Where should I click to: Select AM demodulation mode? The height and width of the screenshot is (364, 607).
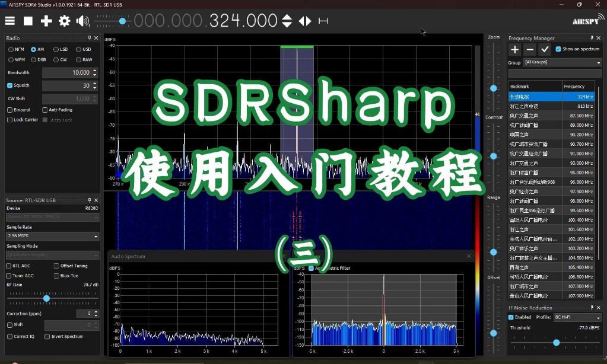(34, 50)
